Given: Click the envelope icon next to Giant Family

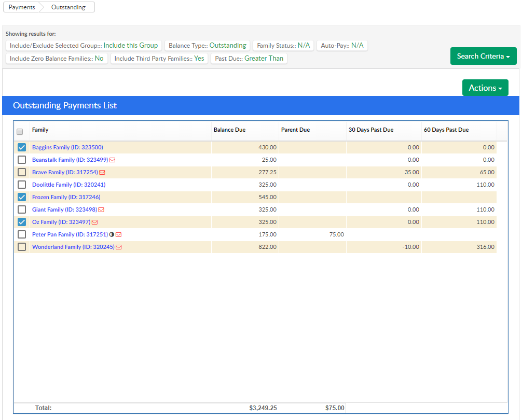Looking at the screenshot, I should tap(101, 209).
